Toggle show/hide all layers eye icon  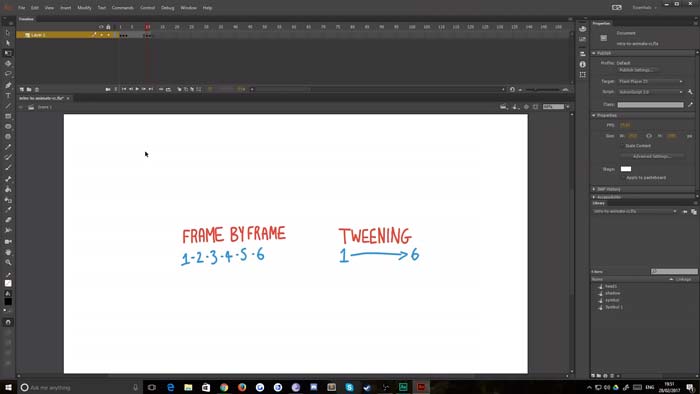click(x=101, y=27)
